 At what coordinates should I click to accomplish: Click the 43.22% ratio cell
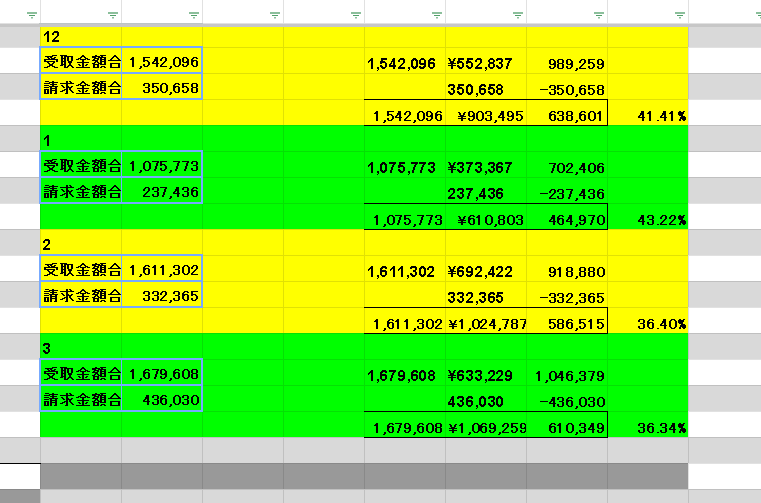click(x=648, y=219)
